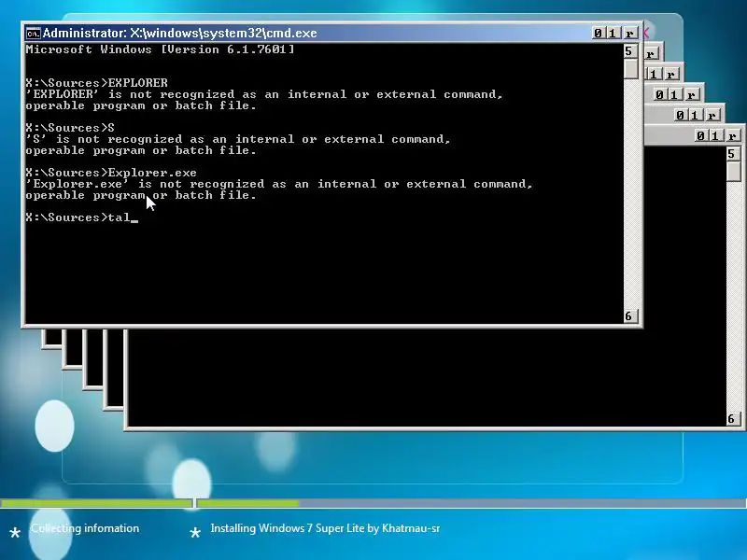Click the active prompt line 'X:\Sources>tal'
The image size is (747, 560).
(82, 217)
